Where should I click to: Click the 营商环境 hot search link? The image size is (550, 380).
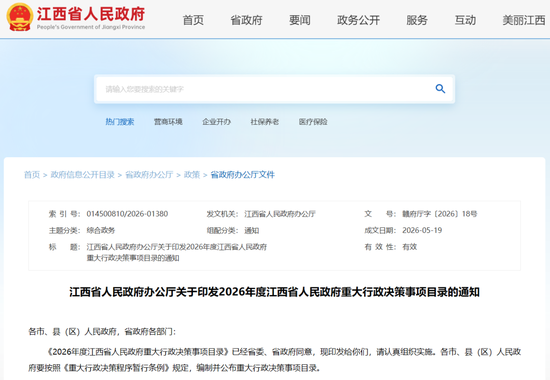[x=168, y=122]
